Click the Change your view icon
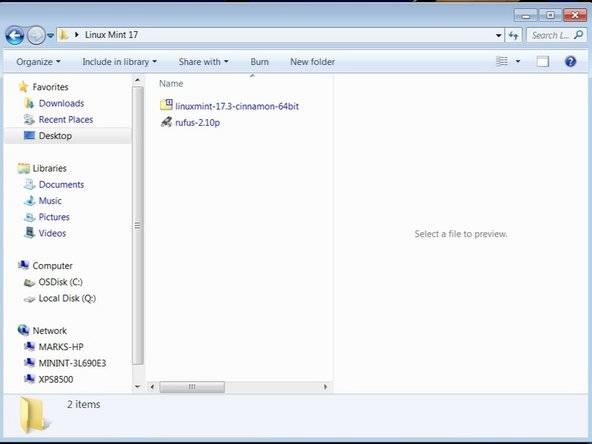Image resolution: width=592 pixels, height=444 pixels. tap(502, 61)
